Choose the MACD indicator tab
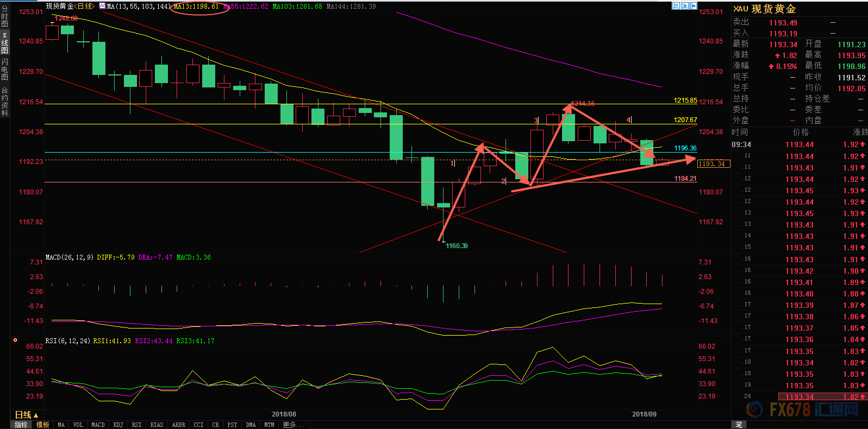This screenshot has height=429, width=868. (98, 425)
